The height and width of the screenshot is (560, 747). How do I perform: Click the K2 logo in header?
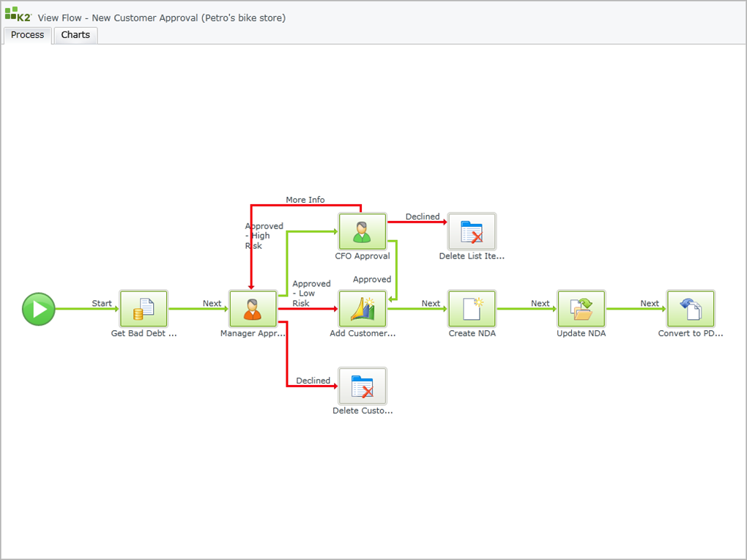tap(18, 15)
